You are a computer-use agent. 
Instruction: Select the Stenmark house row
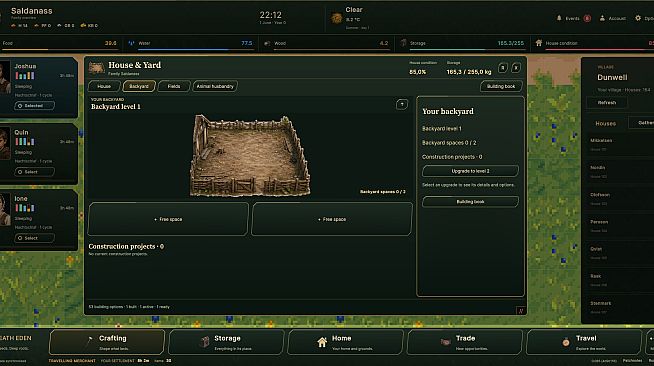619,307
